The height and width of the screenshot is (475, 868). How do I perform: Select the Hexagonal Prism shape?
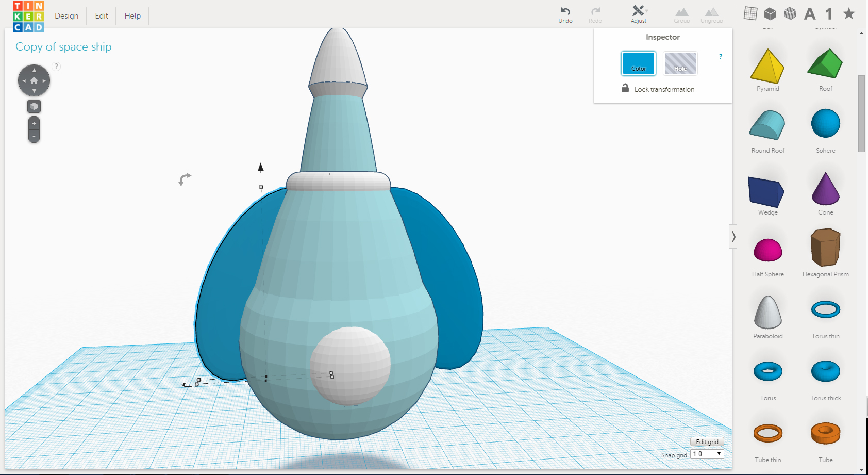(x=825, y=253)
